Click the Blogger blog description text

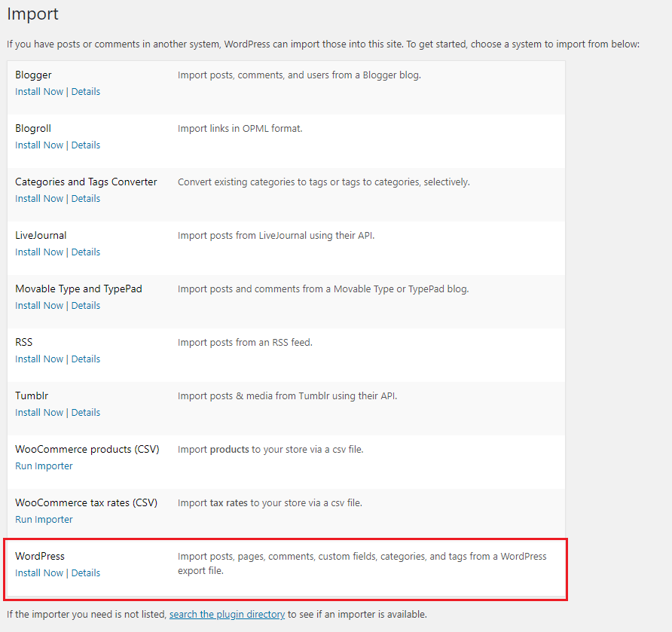coord(300,75)
